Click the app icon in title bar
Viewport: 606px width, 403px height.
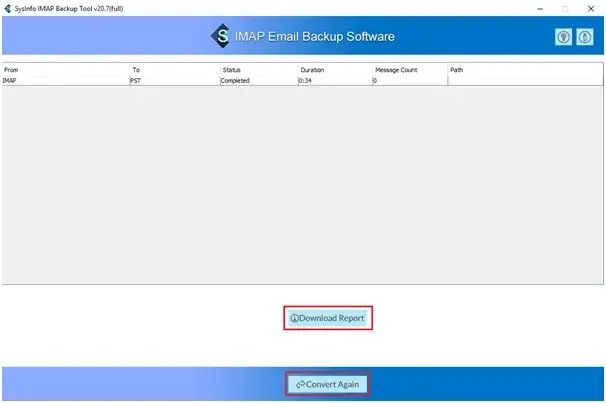tap(8, 7)
